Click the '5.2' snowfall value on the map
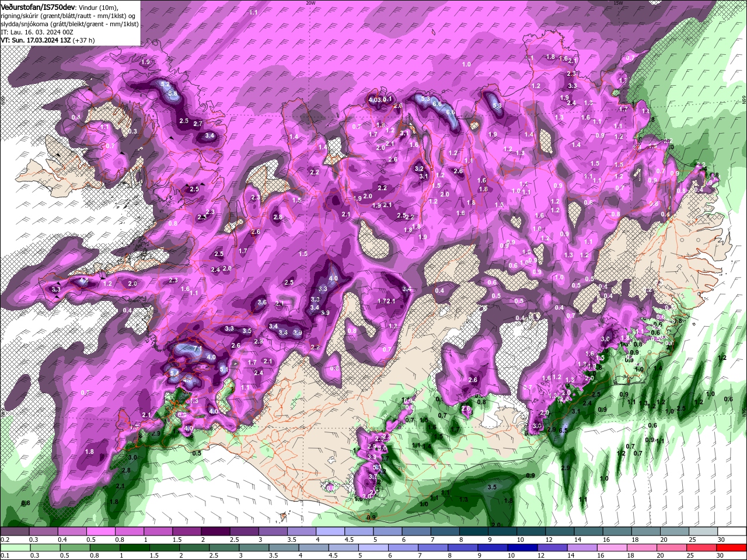 coord(165,85)
